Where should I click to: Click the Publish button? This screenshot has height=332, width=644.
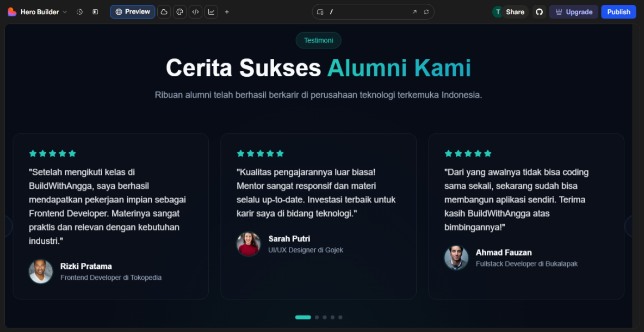point(618,12)
